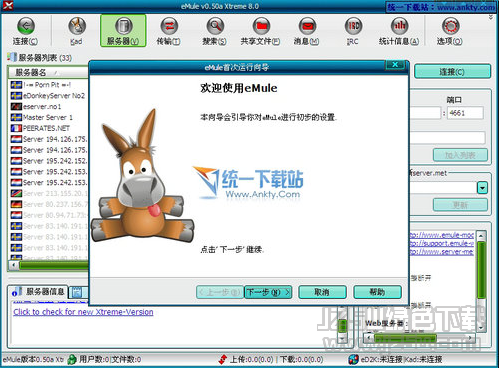This screenshot has height=370, width=499.
Task: Click the 连接(C) button in the right panel
Action: pos(452,72)
